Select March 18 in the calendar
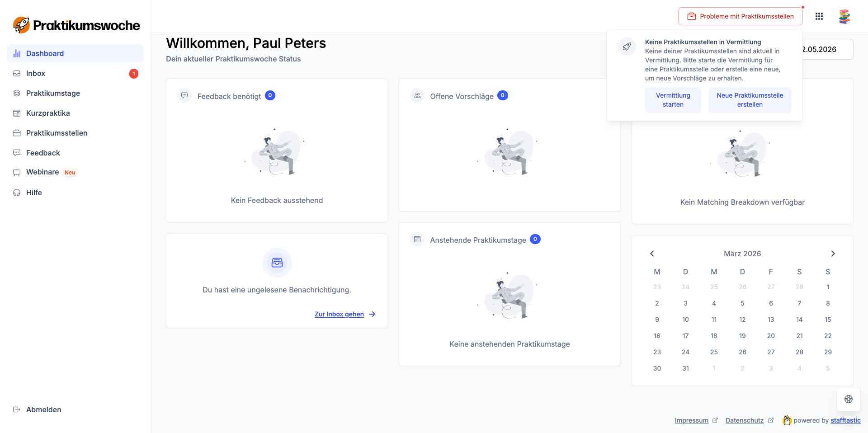Screen dimensions: 868x433 pos(714,336)
